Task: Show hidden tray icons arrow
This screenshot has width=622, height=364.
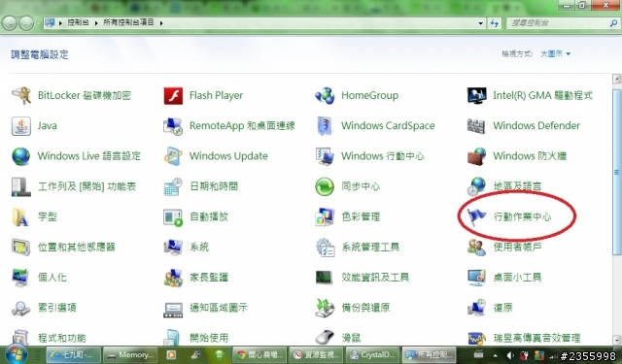Action: [495, 355]
